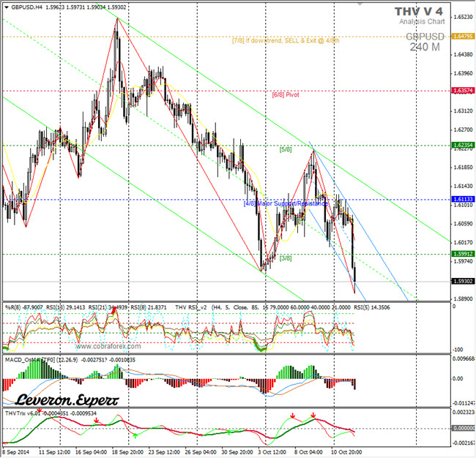Select the 1.64795 orange price tag

click(462, 36)
